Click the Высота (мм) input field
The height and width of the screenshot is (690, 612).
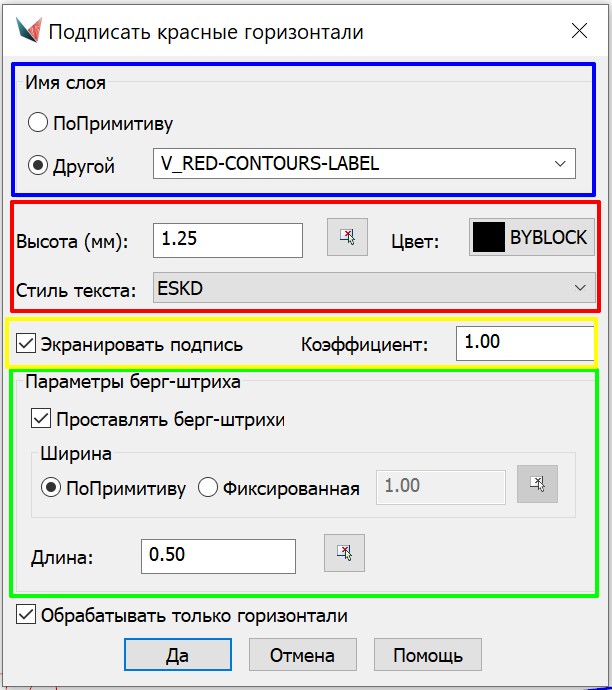[x=227, y=240]
